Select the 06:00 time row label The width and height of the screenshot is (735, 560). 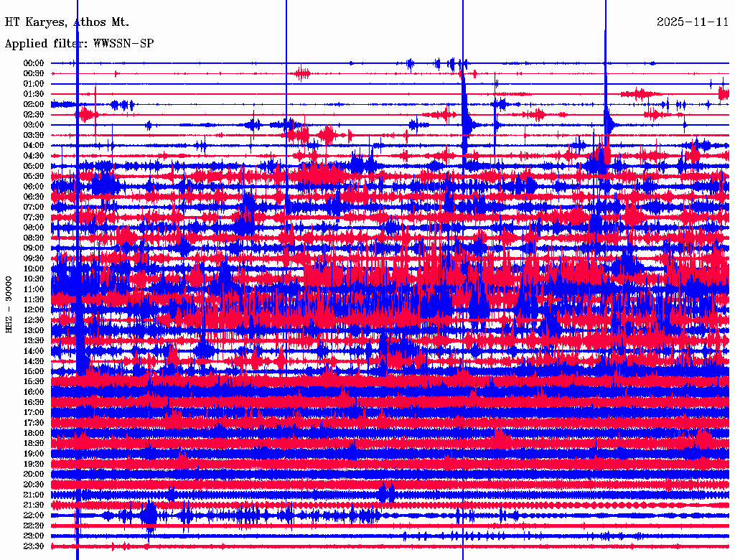tap(34, 187)
